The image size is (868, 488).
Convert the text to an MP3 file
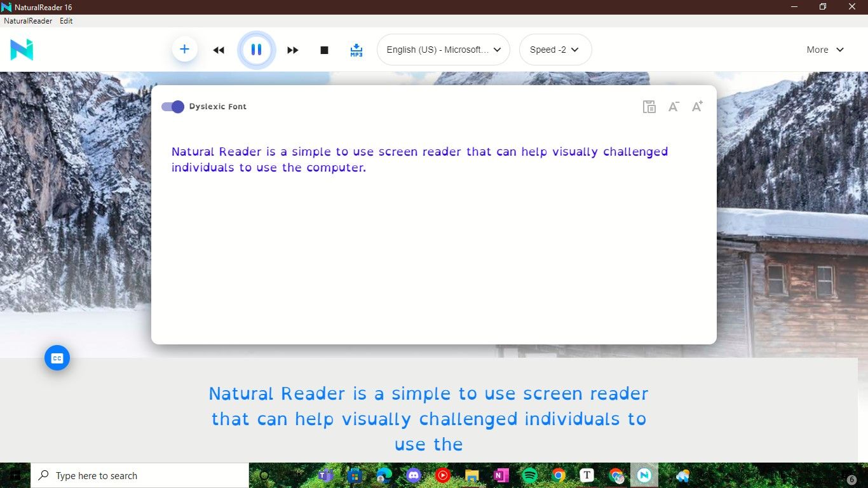tap(356, 50)
